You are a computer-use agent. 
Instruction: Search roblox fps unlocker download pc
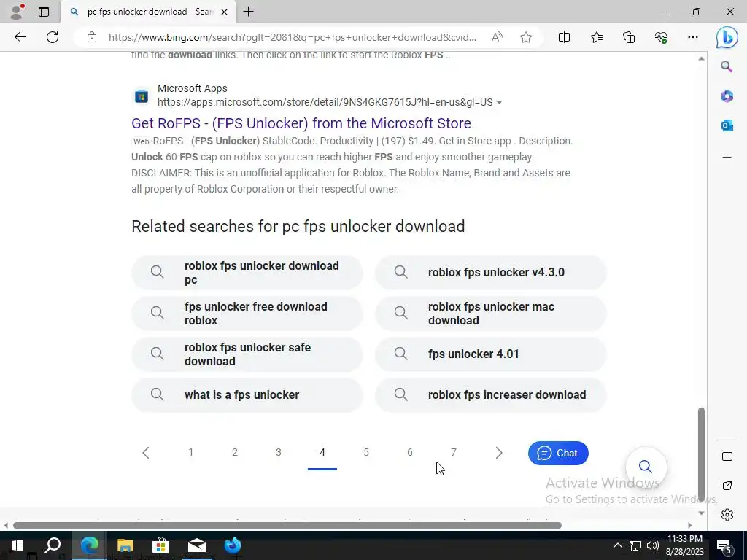click(247, 273)
